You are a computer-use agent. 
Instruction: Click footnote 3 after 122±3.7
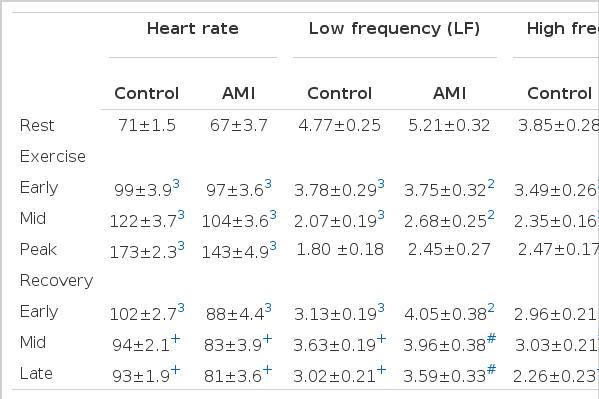coord(181,215)
